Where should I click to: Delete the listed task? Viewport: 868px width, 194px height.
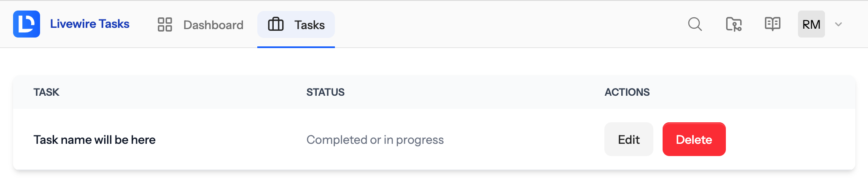694,139
